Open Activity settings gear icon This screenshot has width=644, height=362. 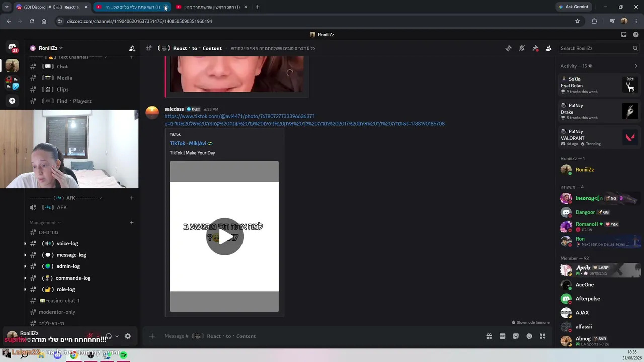tap(590, 66)
